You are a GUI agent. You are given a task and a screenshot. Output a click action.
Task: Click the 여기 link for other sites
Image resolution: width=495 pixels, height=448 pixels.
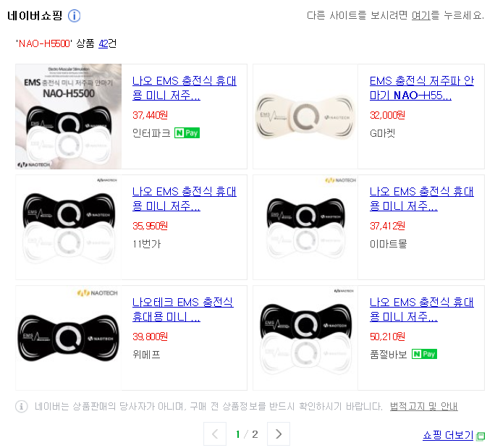click(420, 15)
